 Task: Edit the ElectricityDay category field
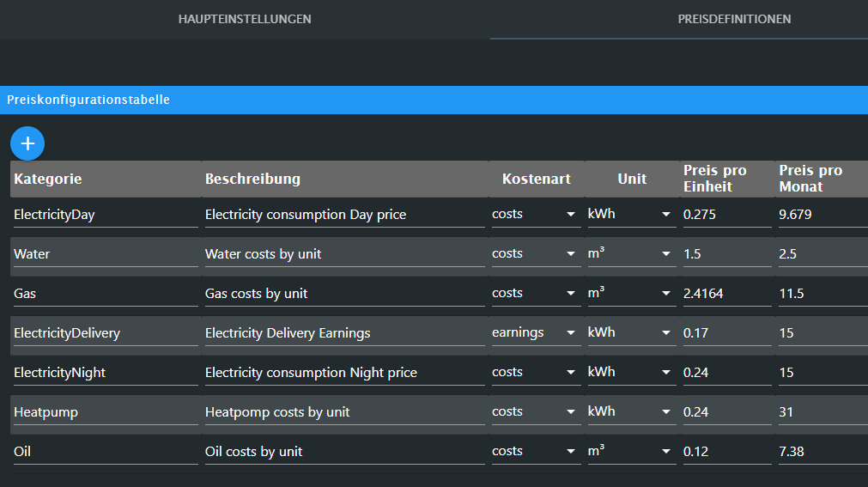coord(106,215)
